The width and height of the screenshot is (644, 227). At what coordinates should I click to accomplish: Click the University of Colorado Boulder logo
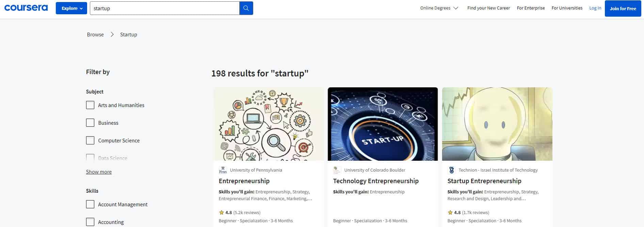coord(337,170)
